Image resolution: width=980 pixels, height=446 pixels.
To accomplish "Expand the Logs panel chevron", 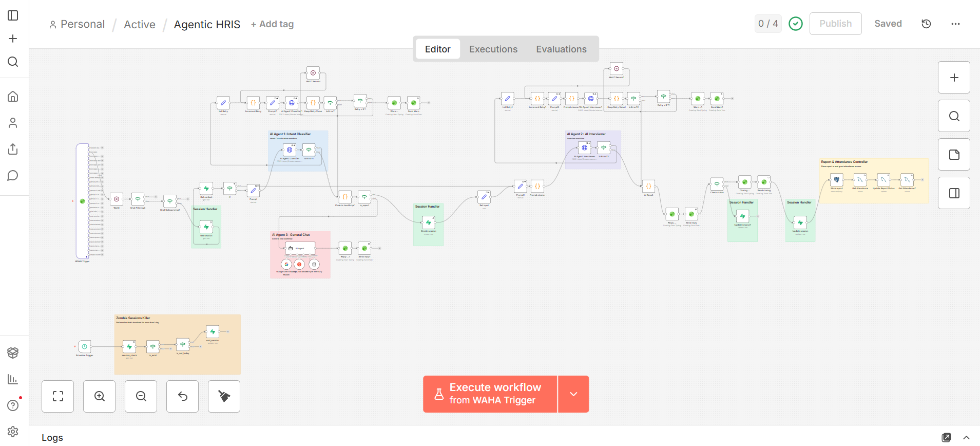I will coord(966,438).
